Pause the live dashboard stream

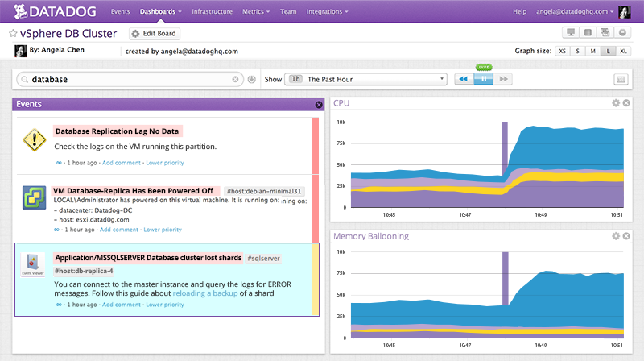(x=484, y=79)
